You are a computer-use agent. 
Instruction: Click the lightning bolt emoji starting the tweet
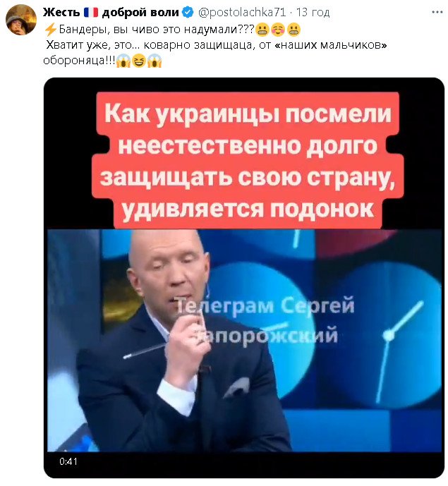(51, 30)
